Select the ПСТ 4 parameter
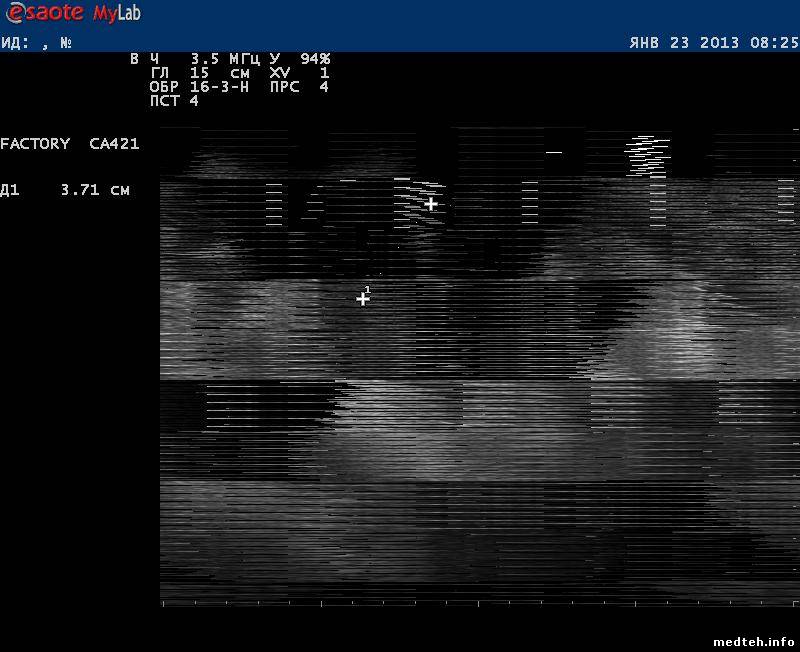The width and height of the screenshot is (800, 652). point(174,101)
